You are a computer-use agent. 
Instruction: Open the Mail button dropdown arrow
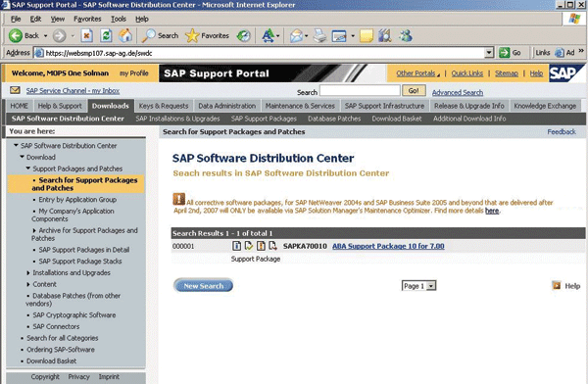coord(306,36)
